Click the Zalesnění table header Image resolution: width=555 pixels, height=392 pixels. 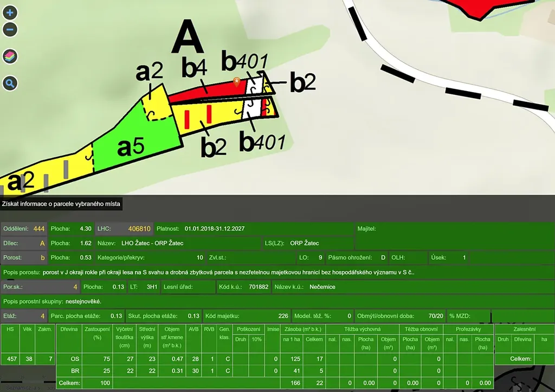pyautogui.click(x=524, y=329)
